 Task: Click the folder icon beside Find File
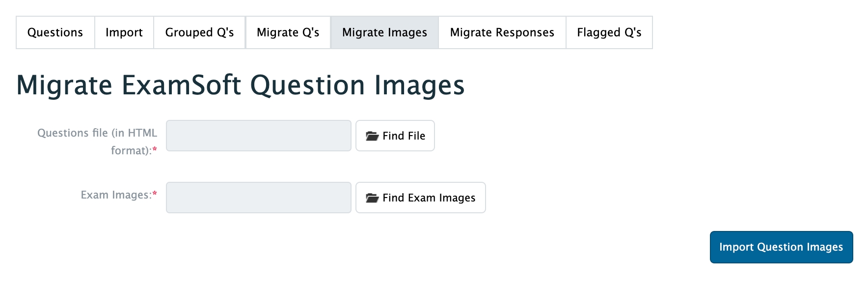coord(372,136)
